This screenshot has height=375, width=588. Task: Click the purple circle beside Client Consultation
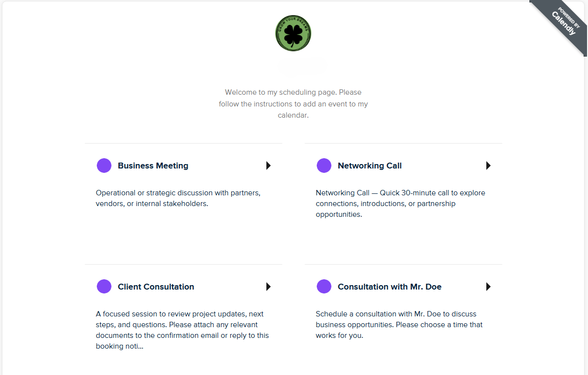[x=104, y=287]
